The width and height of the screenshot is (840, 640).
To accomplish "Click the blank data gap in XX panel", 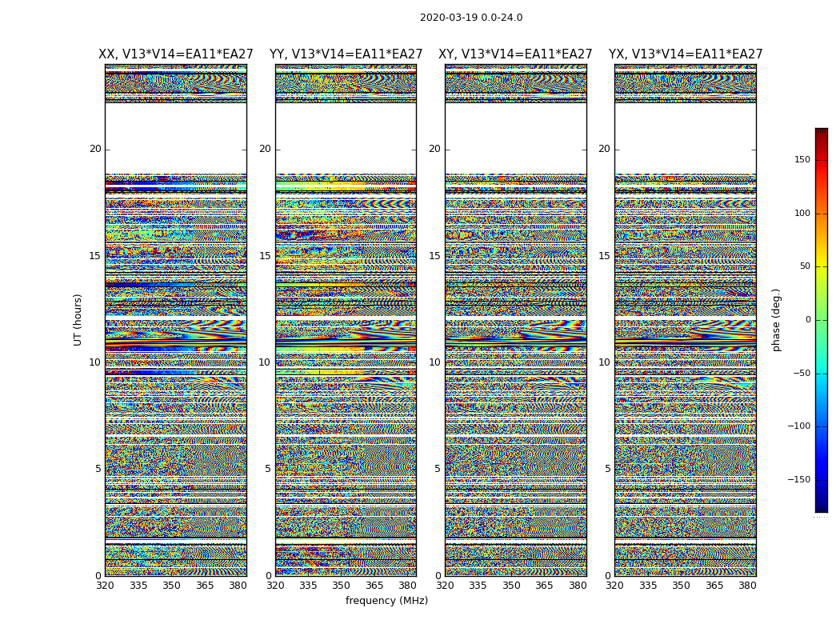I will pyautogui.click(x=176, y=138).
